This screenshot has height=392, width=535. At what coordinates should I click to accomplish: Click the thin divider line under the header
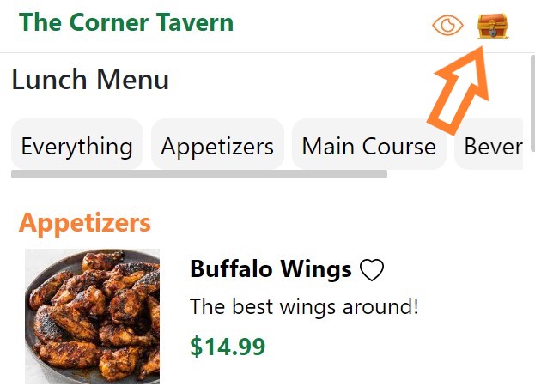click(x=268, y=53)
